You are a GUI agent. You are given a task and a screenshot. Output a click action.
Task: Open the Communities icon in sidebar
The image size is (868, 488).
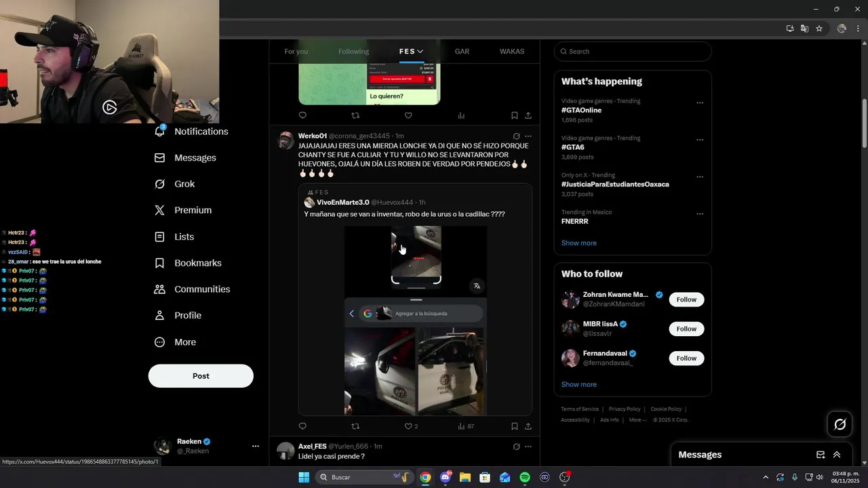coord(160,289)
